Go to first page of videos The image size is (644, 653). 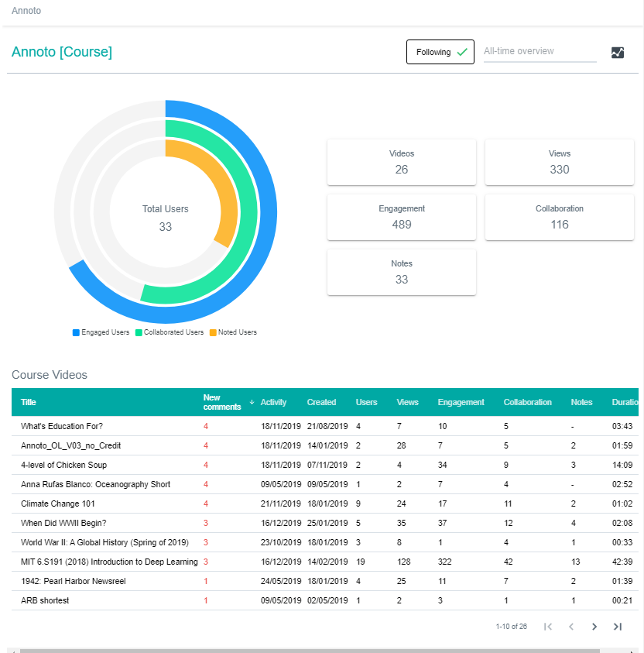[548, 627]
